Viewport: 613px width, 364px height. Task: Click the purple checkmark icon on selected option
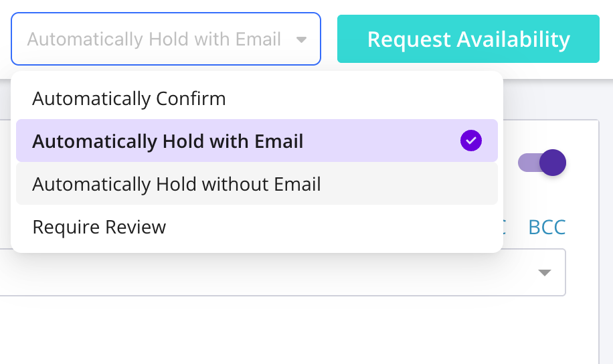471,141
